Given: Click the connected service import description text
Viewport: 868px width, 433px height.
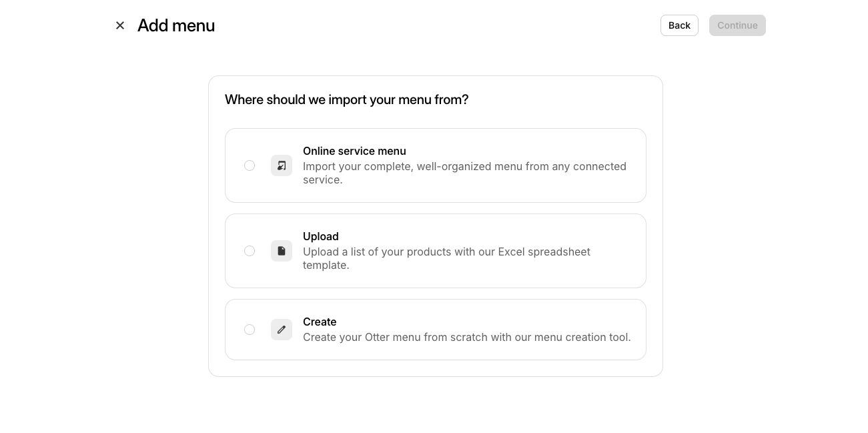Looking at the screenshot, I should pyautogui.click(x=464, y=173).
